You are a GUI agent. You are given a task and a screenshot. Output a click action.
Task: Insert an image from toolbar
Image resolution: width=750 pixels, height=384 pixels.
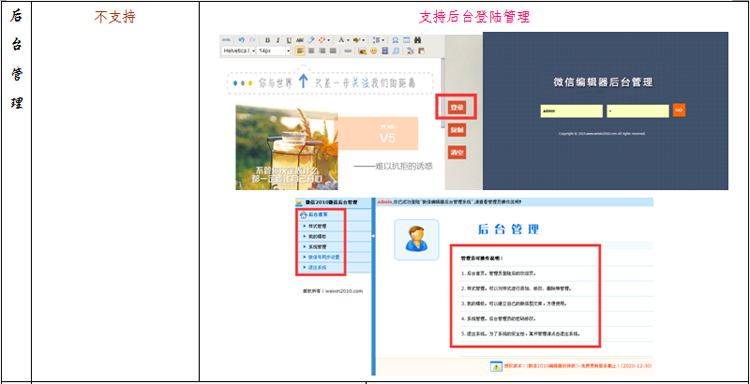[363, 51]
